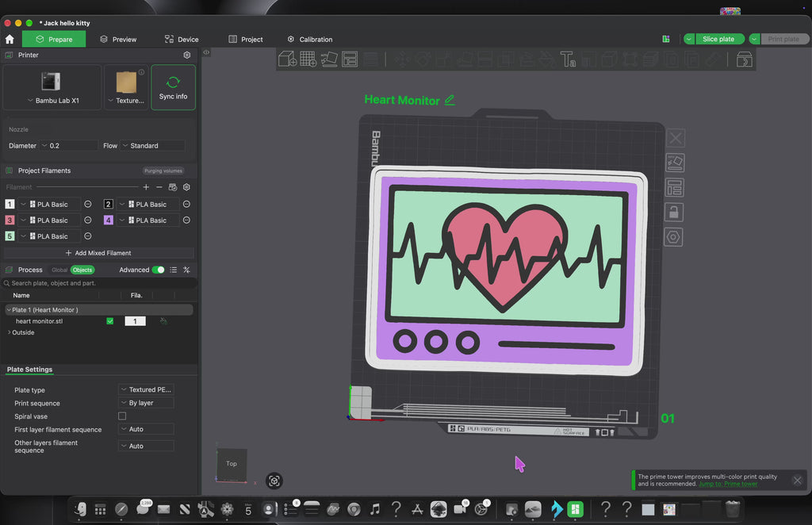
Task: Switch to the Device tab
Action: tap(182, 40)
